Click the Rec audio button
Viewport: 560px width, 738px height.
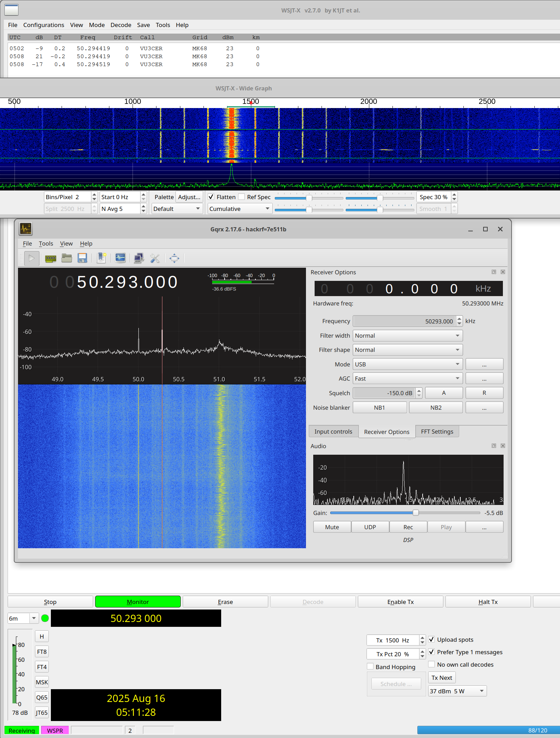click(x=408, y=527)
